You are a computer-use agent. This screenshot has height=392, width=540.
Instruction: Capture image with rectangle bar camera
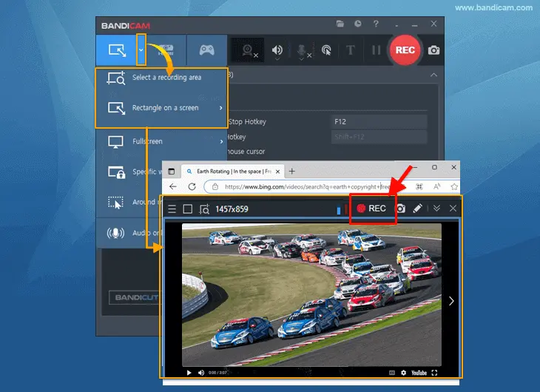click(400, 209)
